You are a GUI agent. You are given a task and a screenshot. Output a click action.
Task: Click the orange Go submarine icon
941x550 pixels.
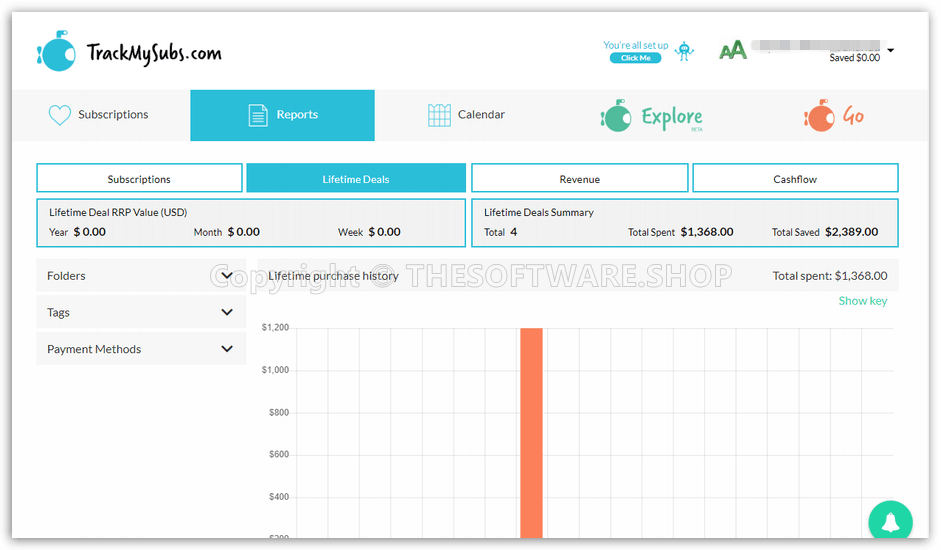pos(819,116)
